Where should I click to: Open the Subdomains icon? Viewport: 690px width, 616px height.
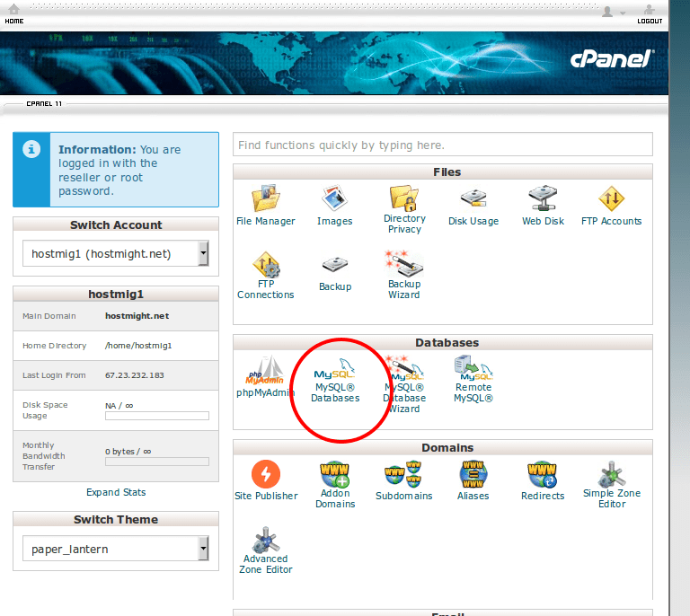pos(403,474)
